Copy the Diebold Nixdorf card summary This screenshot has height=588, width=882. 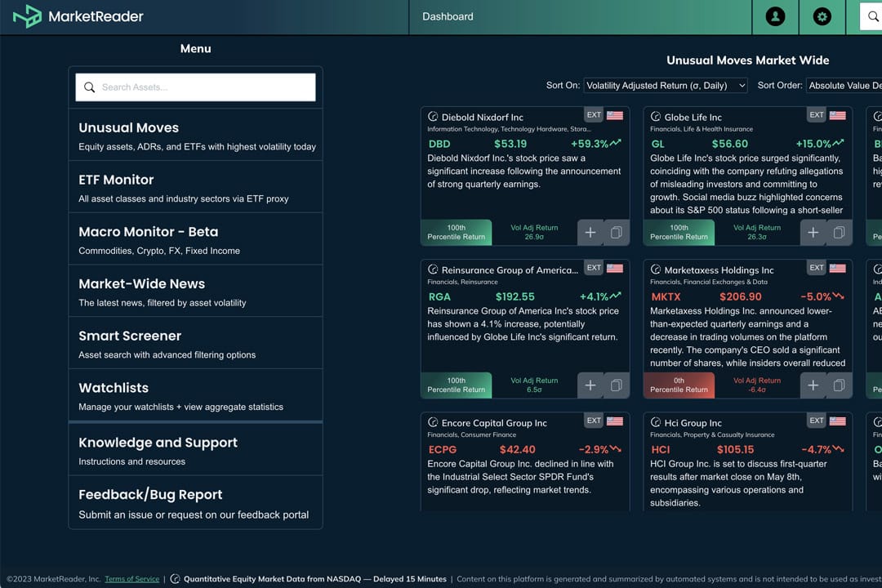tap(617, 233)
